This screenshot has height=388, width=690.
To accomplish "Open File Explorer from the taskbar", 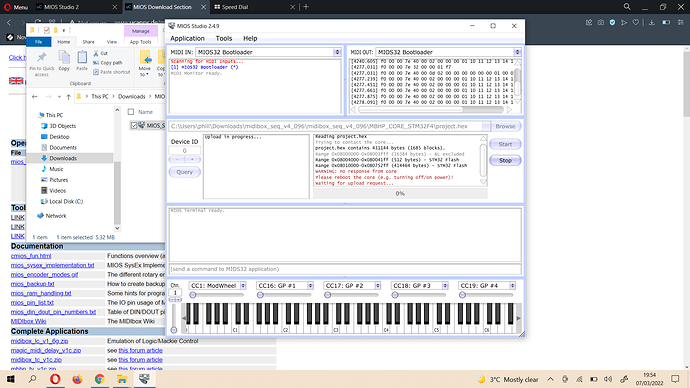I will tap(122, 379).
